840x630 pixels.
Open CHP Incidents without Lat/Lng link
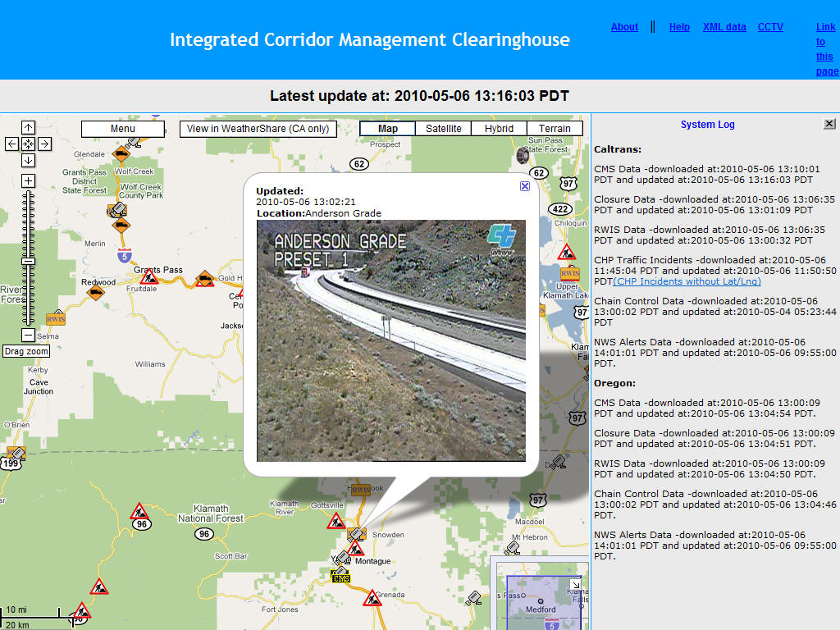point(687,281)
